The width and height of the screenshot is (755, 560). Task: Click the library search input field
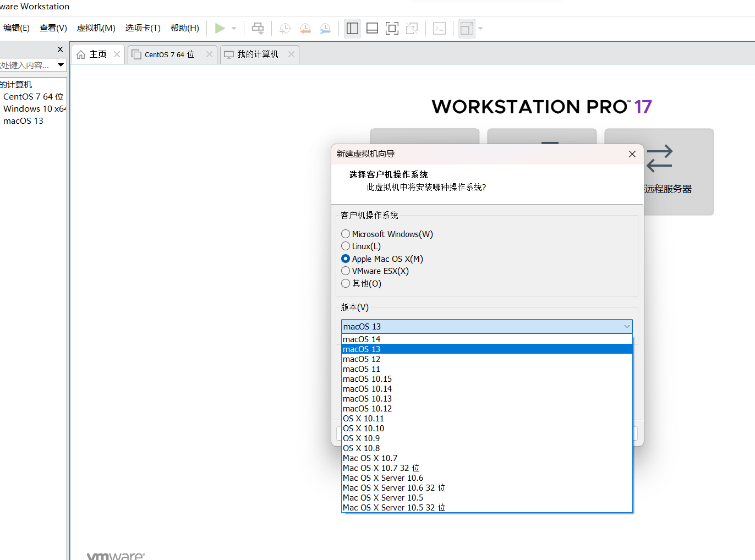point(28,65)
